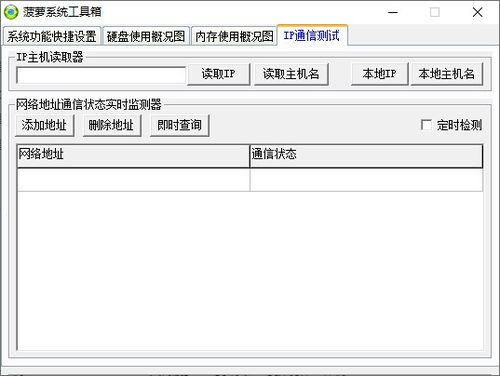Click the 通信状态 column header
The width and height of the screenshot is (500, 376).
366,156
